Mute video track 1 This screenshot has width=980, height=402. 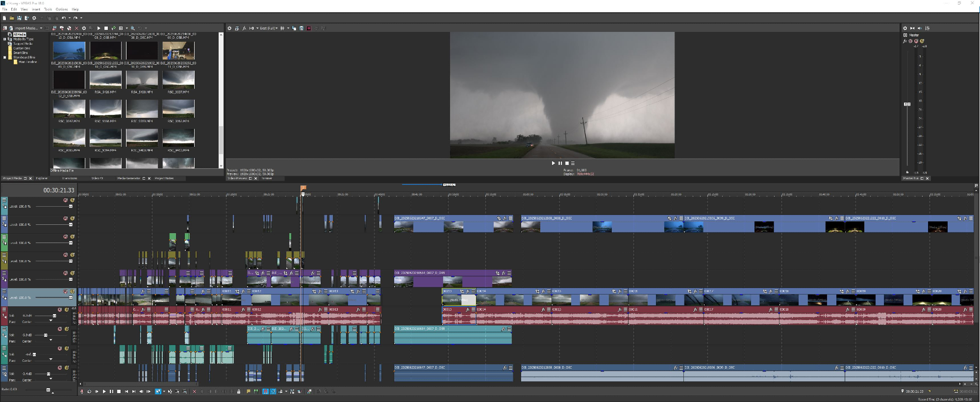(x=65, y=200)
